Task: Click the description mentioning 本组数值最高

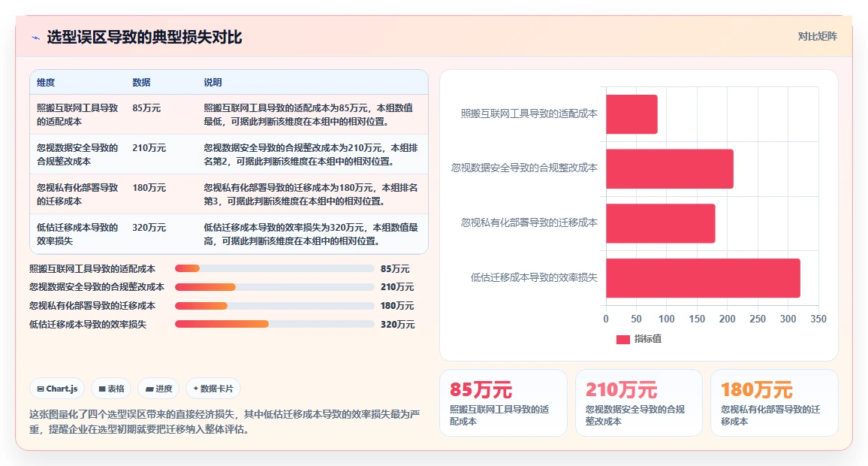Action: (311, 235)
